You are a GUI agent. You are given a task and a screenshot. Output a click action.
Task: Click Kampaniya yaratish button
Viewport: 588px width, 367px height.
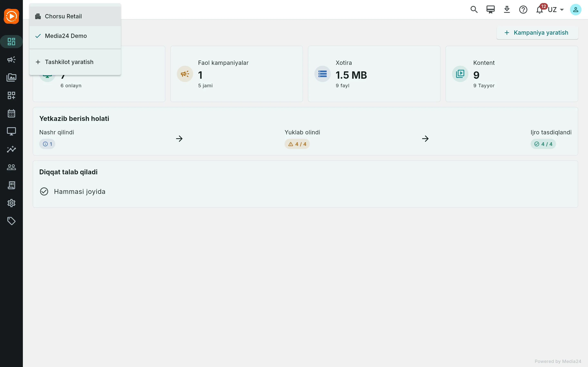click(537, 33)
